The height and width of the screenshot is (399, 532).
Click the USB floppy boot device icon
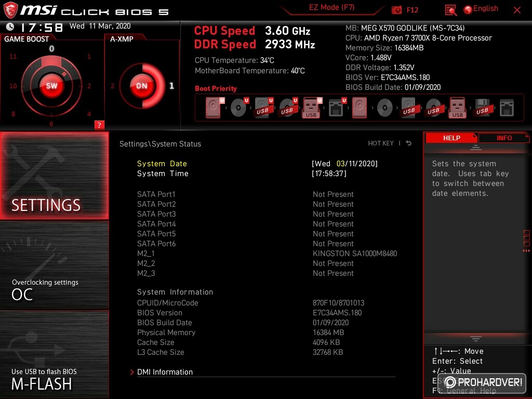(482, 108)
